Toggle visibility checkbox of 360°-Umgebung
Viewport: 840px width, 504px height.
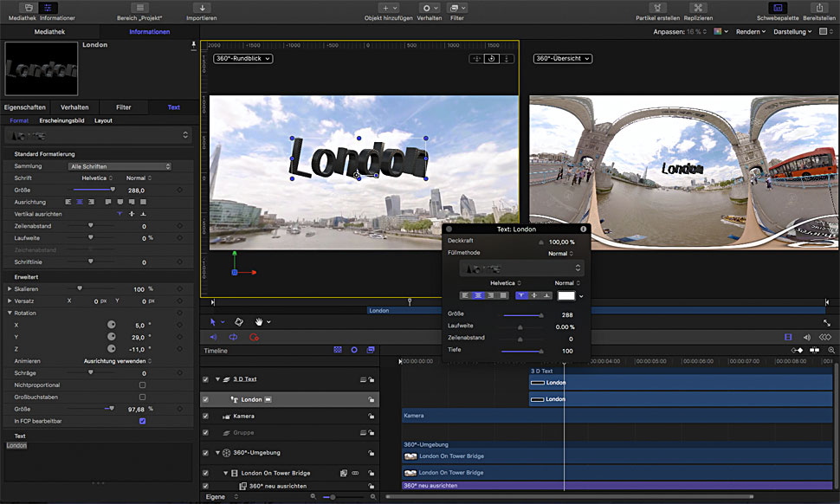pyautogui.click(x=205, y=453)
